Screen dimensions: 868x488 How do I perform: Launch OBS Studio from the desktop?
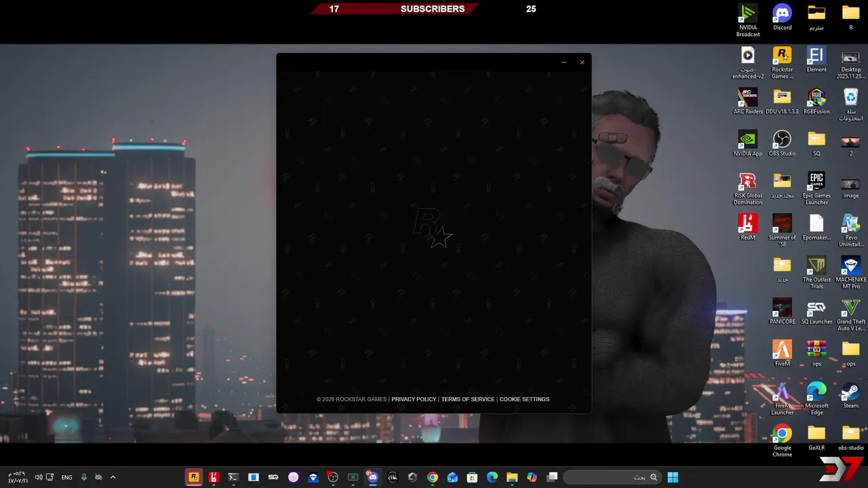coord(782,144)
